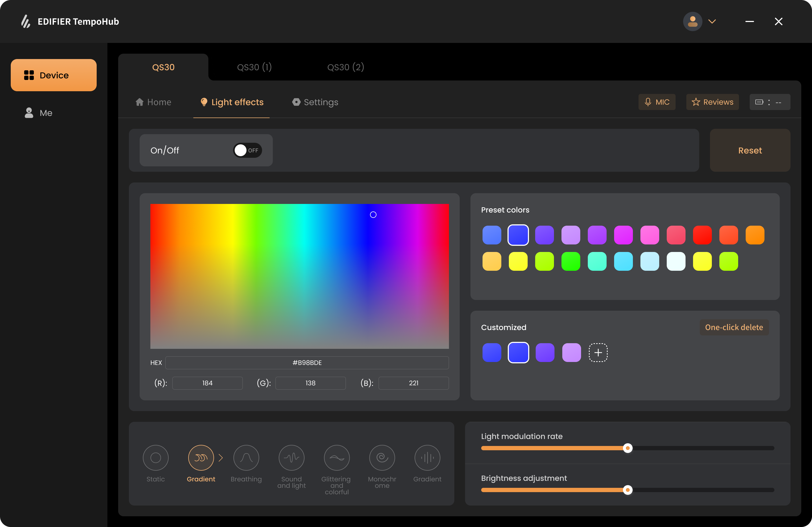Screen dimensions: 812x527
Task: Select the red preset color swatch
Action: pos(702,235)
